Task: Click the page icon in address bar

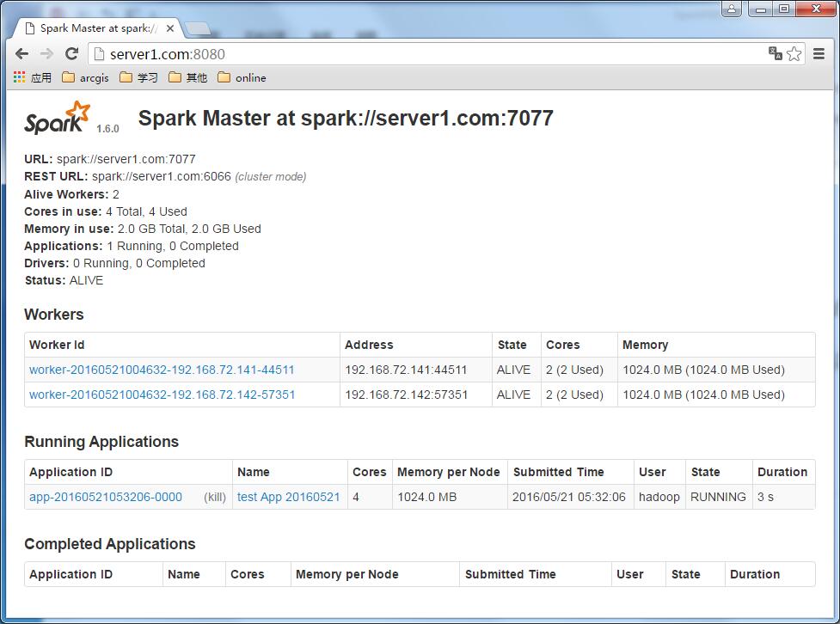Action: pyautogui.click(x=99, y=53)
